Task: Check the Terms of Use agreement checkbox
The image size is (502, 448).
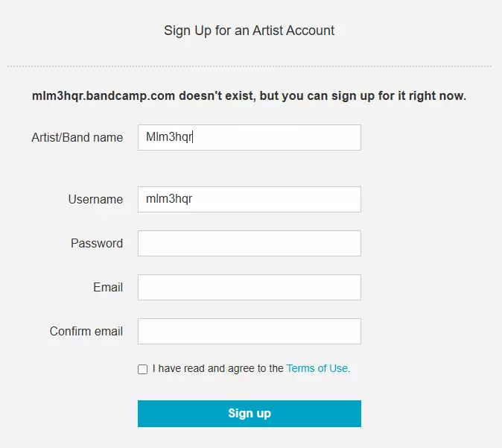Action: (142, 369)
